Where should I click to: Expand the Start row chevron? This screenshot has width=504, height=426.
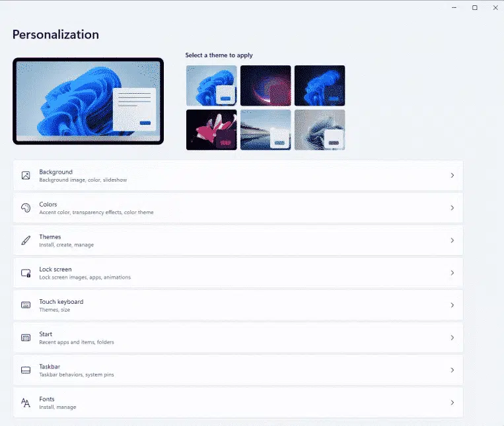tap(452, 337)
